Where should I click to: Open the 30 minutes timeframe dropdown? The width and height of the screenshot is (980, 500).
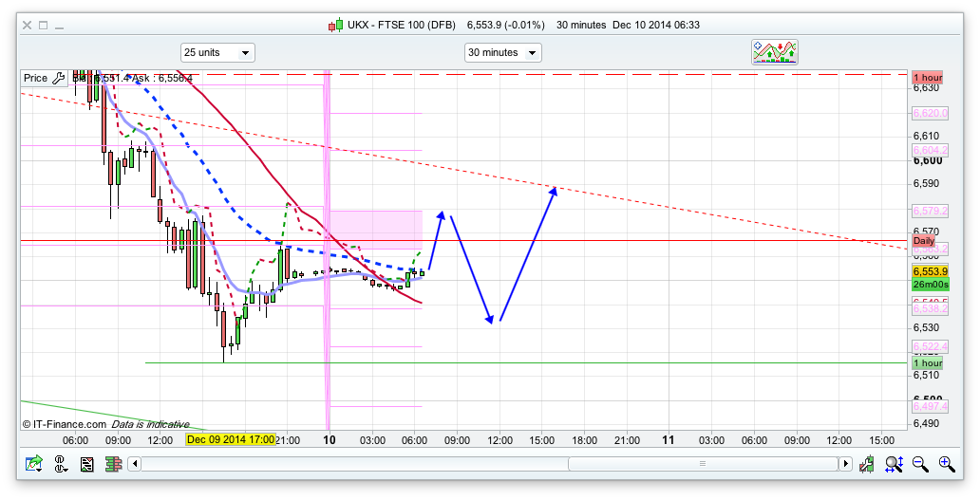pos(502,53)
